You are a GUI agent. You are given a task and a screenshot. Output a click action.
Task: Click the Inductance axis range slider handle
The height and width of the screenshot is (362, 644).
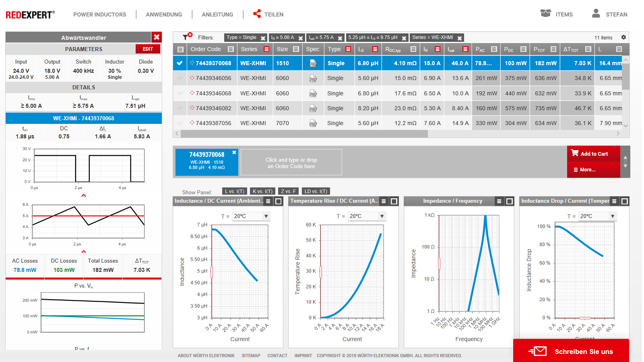coord(212,272)
